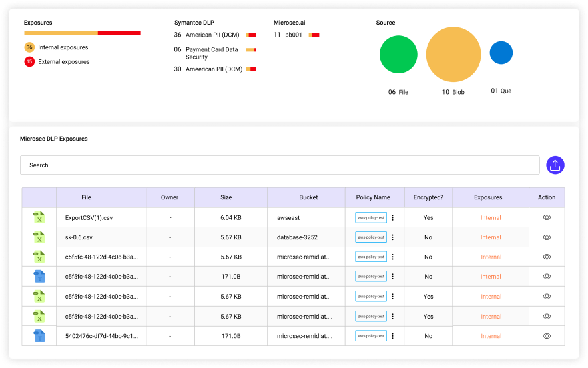Open three-dot menu in 5402476c-df7d row
588x368 pixels.
(x=393, y=336)
